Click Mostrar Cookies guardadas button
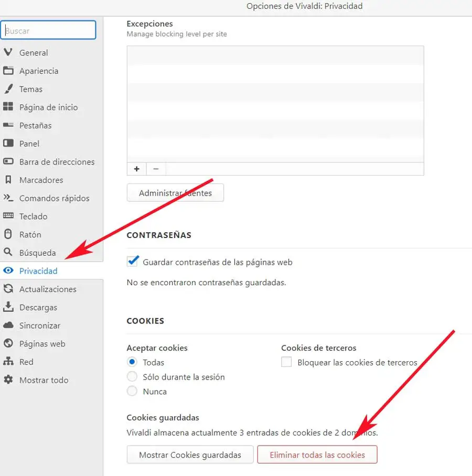This screenshot has height=476, width=472. (190, 455)
